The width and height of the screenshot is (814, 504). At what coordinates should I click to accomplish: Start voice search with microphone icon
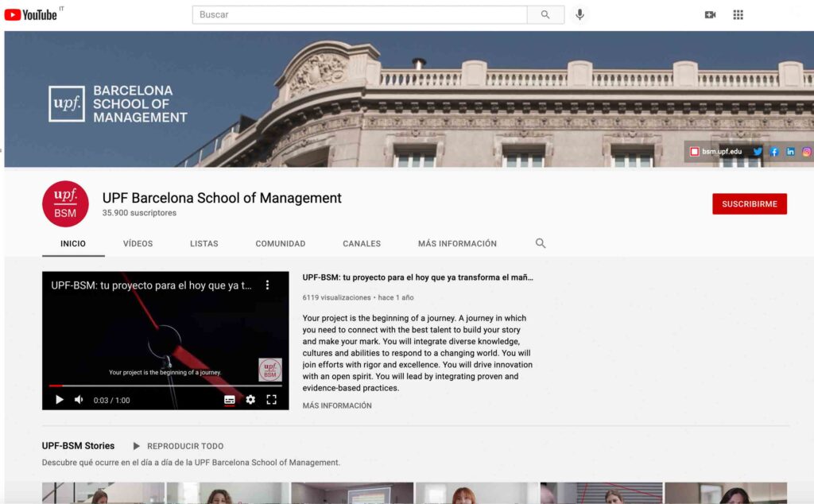[579, 14]
